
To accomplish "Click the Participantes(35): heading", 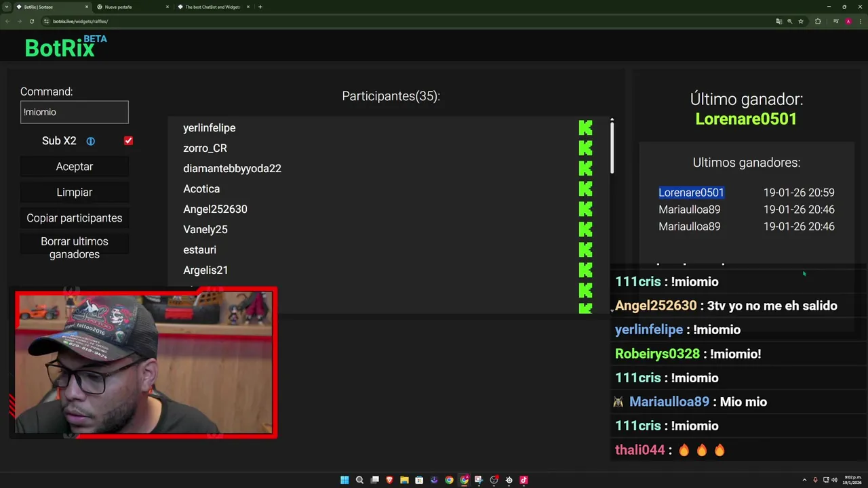I will coord(391,96).
